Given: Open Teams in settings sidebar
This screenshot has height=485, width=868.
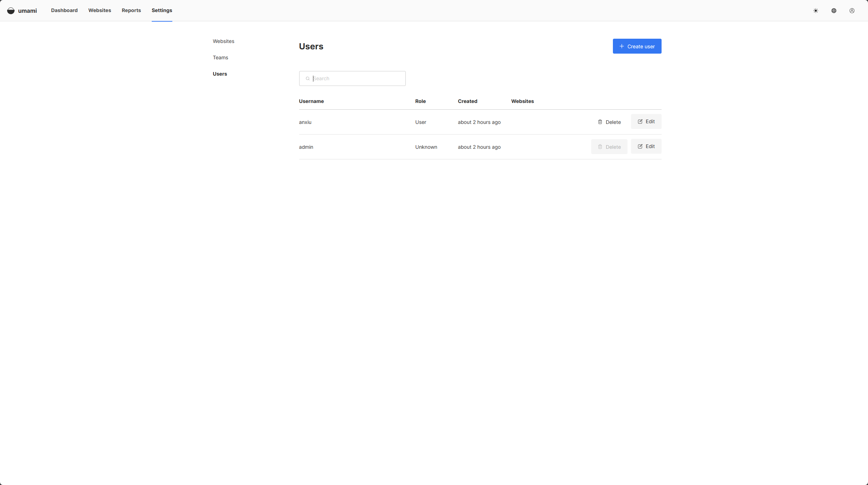Looking at the screenshot, I should point(220,58).
